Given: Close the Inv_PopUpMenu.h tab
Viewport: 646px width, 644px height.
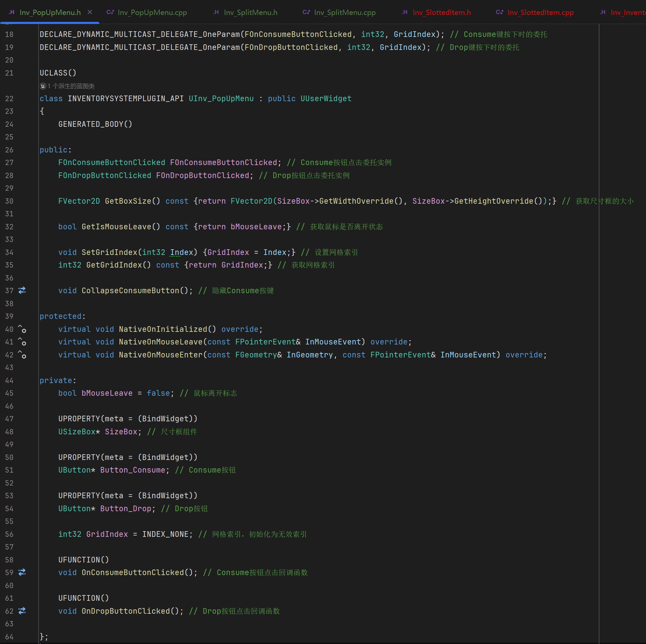Looking at the screenshot, I should [x=90, y=12].
